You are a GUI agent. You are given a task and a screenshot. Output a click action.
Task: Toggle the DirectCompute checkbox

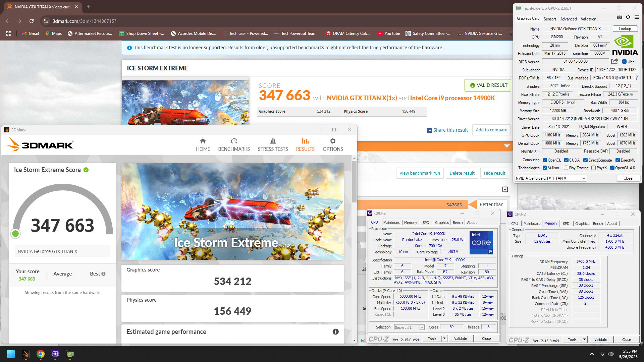click(585, 160)
